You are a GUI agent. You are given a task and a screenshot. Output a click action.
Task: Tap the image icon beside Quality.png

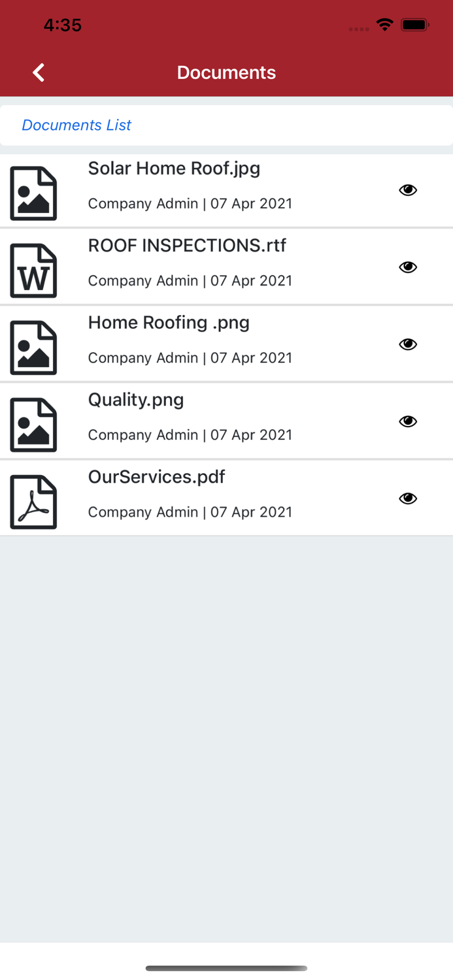[33, 425]
